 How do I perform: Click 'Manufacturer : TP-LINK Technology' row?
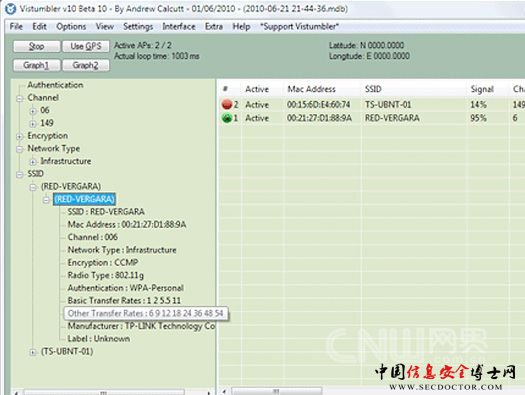(x=141, y=326)
